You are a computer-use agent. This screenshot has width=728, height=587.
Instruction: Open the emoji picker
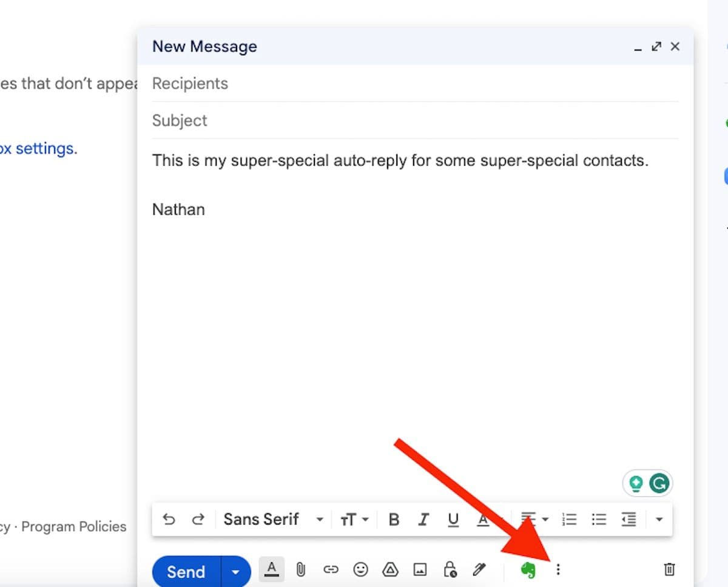[x=361, y=569]
